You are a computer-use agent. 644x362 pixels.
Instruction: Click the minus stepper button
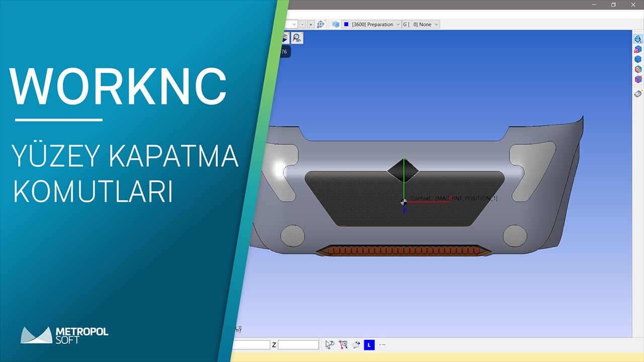302,24
